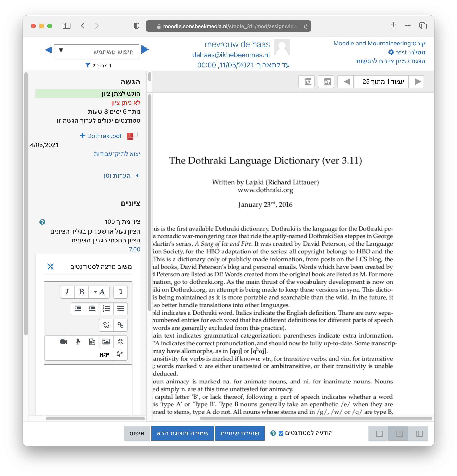Screen dimensions: 457x476
Task: Show Safari tab overview
Action: (423, 26)
